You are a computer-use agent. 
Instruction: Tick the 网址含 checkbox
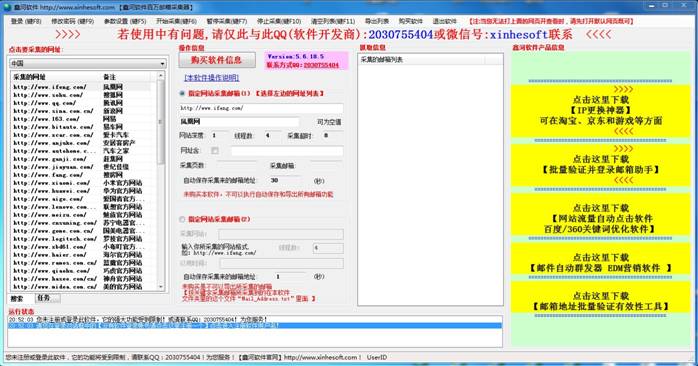click(215, 151)
